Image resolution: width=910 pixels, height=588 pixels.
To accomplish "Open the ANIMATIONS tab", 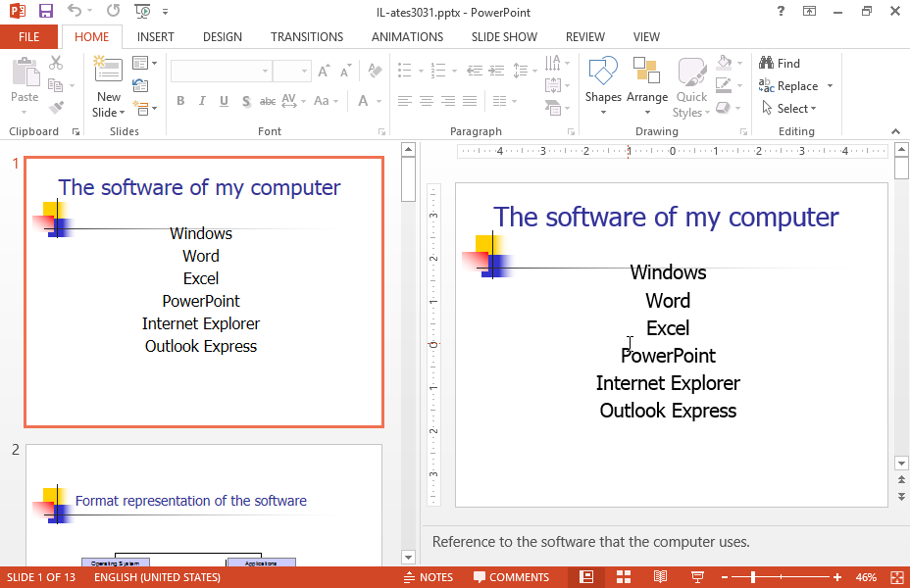I will [407, 37].
